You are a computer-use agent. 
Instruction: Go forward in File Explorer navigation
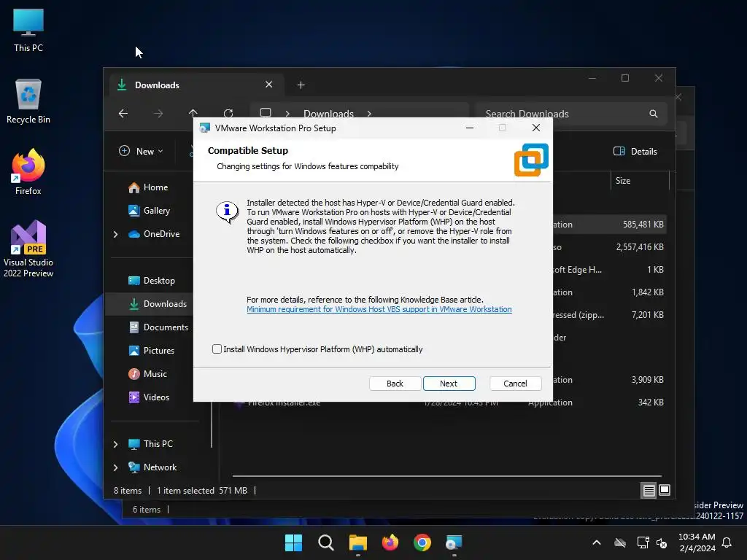click(158, 113)
